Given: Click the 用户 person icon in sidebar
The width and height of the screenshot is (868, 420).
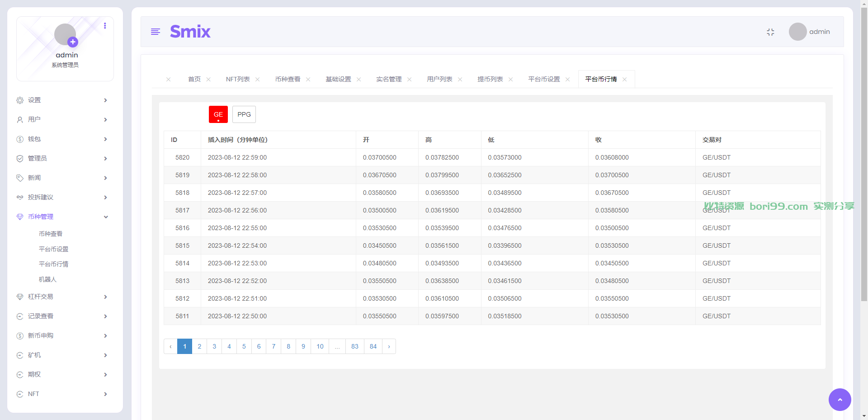Looking at the screenshot, I should (x=20, y=120).
